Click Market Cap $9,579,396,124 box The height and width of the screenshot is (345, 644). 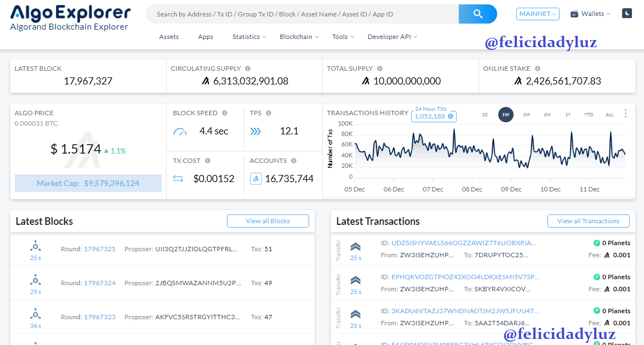click(88, 183)
